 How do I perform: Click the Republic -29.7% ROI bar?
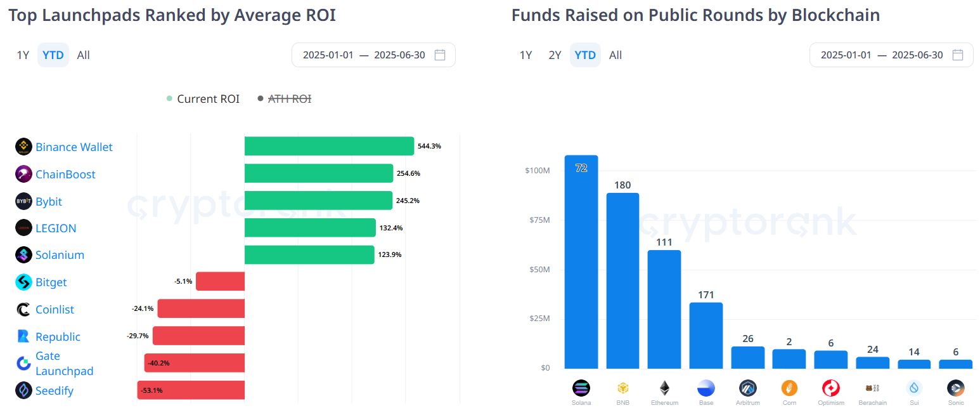[x=198, y=336]
